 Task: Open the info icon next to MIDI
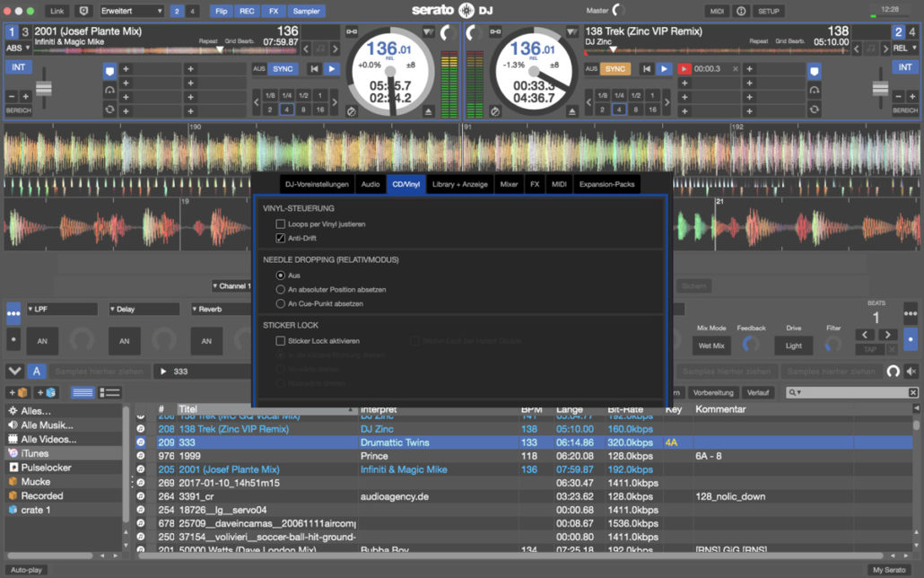pos(741,11)
